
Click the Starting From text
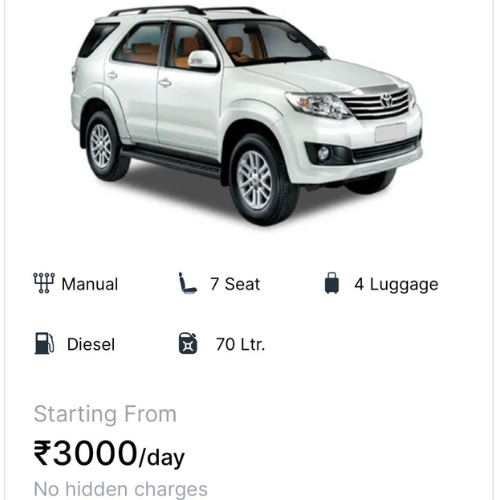[x=105, y=414]
